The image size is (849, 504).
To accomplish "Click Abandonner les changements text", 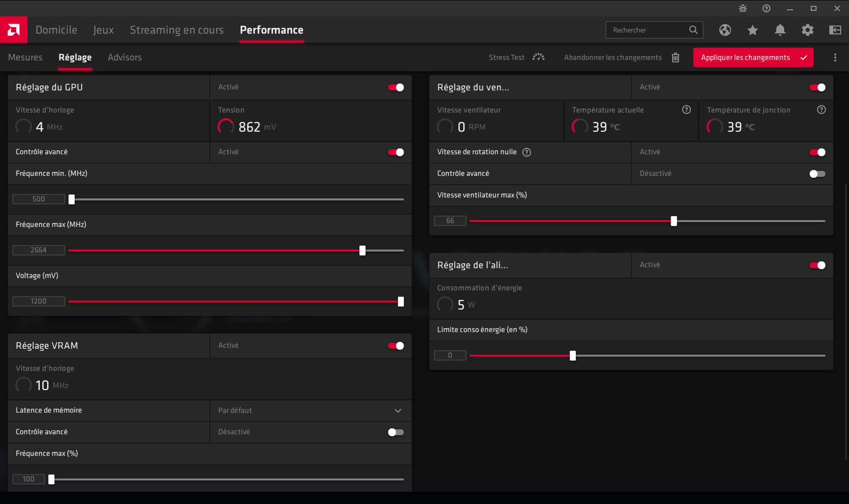I will [x=613, y=57].
